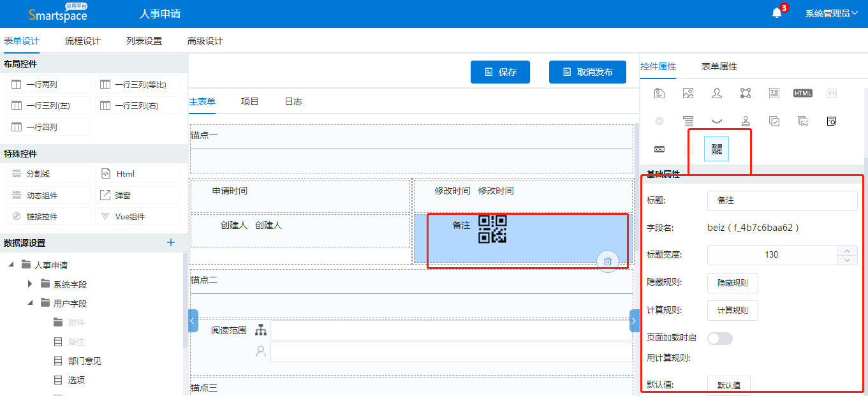Delete the selected 备注 field with trash icon
This screenshot has width=868, height=396.
point(608,261)
